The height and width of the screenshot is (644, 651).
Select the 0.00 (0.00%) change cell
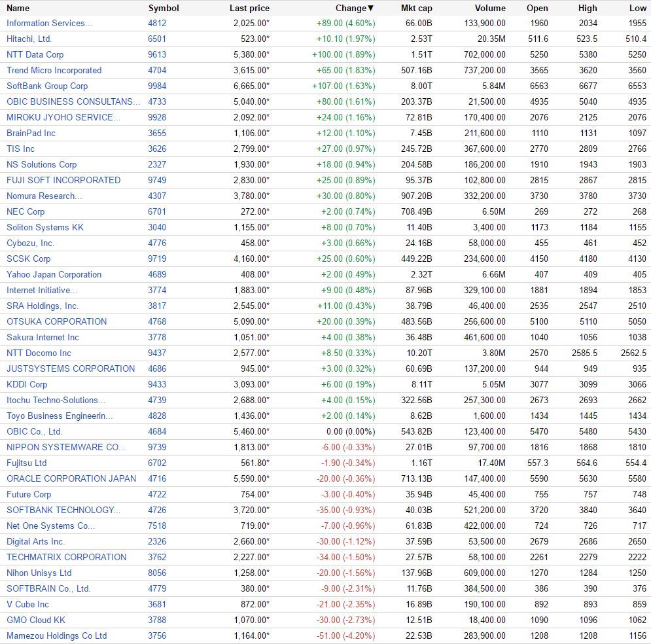pyautogui.click(x=351, y=432)
